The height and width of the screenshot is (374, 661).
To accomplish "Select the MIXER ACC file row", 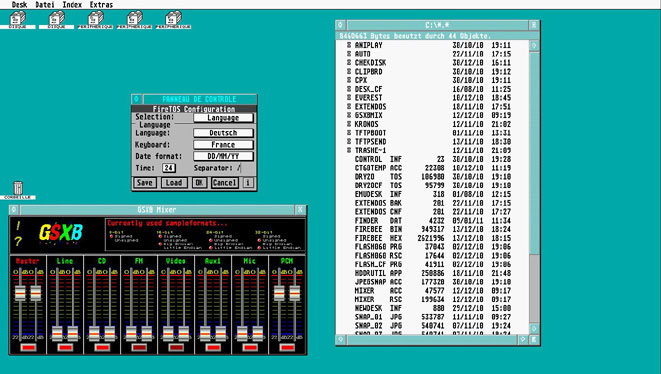I will (433, 291).
